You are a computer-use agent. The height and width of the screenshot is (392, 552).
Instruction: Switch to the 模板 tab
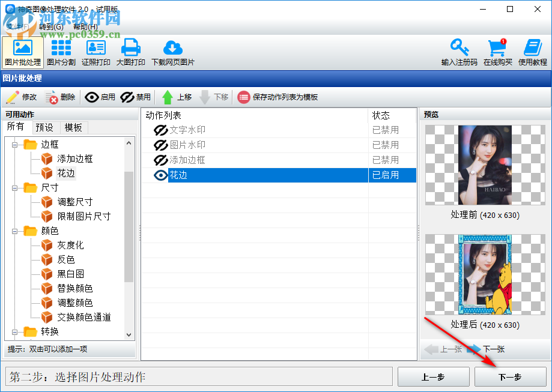73,127
